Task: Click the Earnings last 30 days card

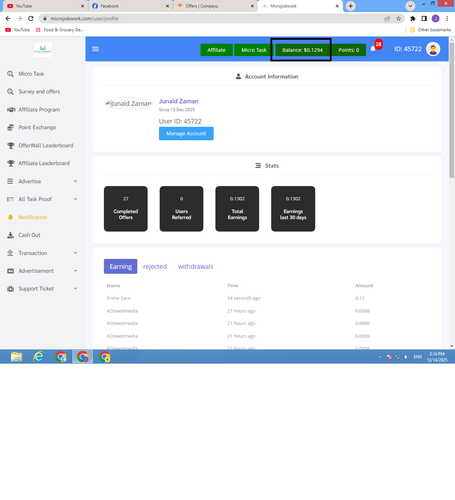Action: point(293,209)
